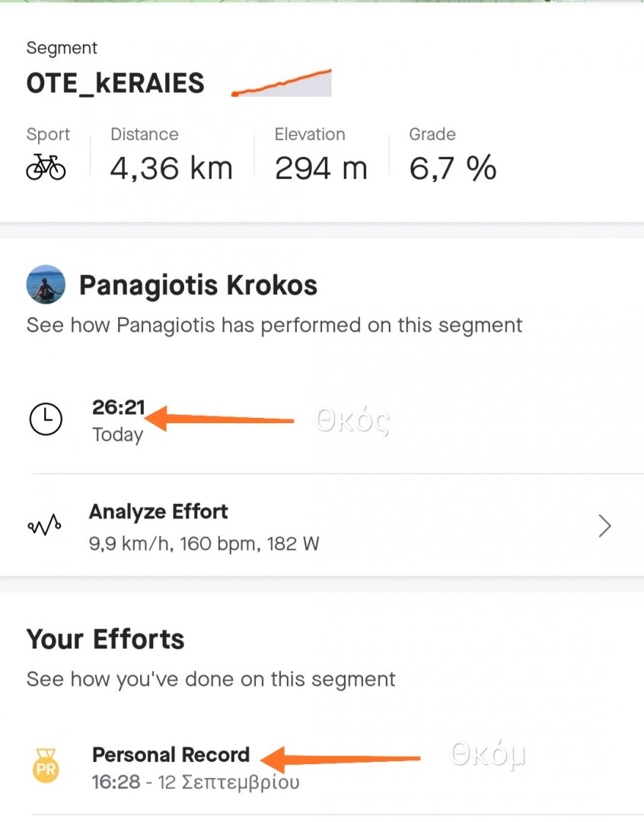Click the 4,36 km distance value

171,168
